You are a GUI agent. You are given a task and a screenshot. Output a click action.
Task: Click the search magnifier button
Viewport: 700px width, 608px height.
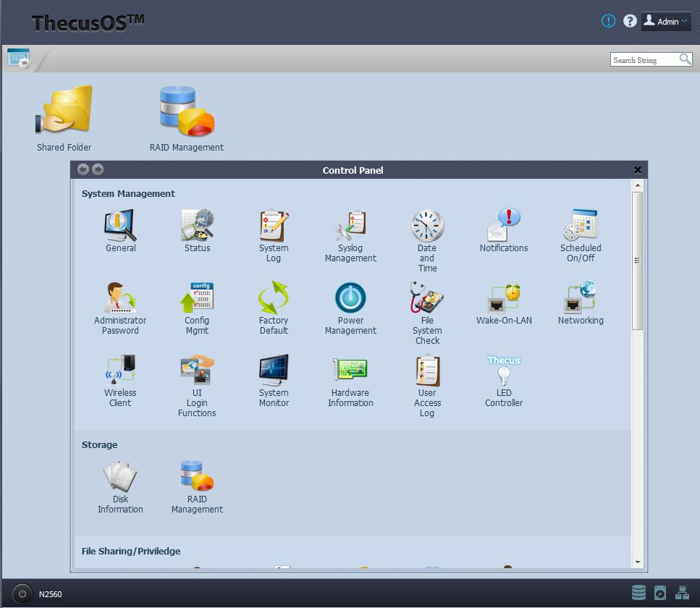point(686,59)
